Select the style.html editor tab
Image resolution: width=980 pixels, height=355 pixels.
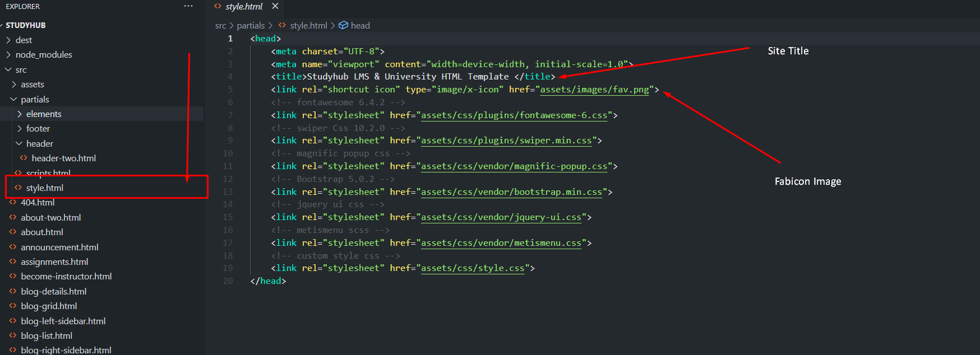click(x=243, y=6)
